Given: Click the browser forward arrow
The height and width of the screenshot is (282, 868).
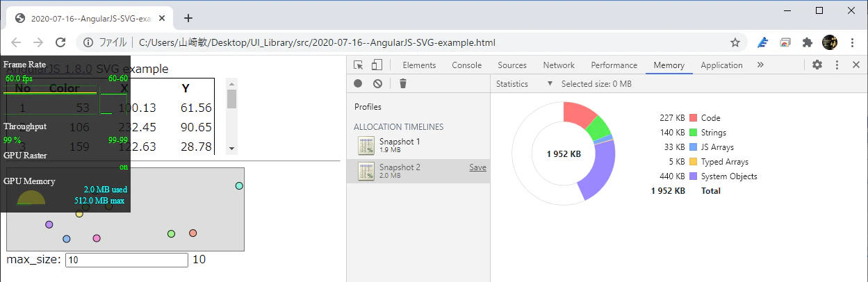Looking at the screenshot, I should click(38, 42).
